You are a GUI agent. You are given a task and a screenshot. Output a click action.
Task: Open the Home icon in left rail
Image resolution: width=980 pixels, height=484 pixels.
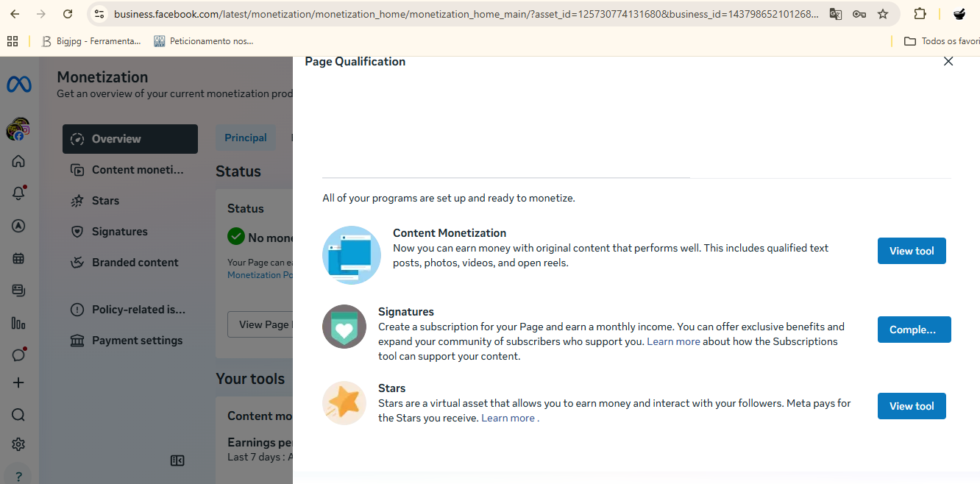[18, 161]
